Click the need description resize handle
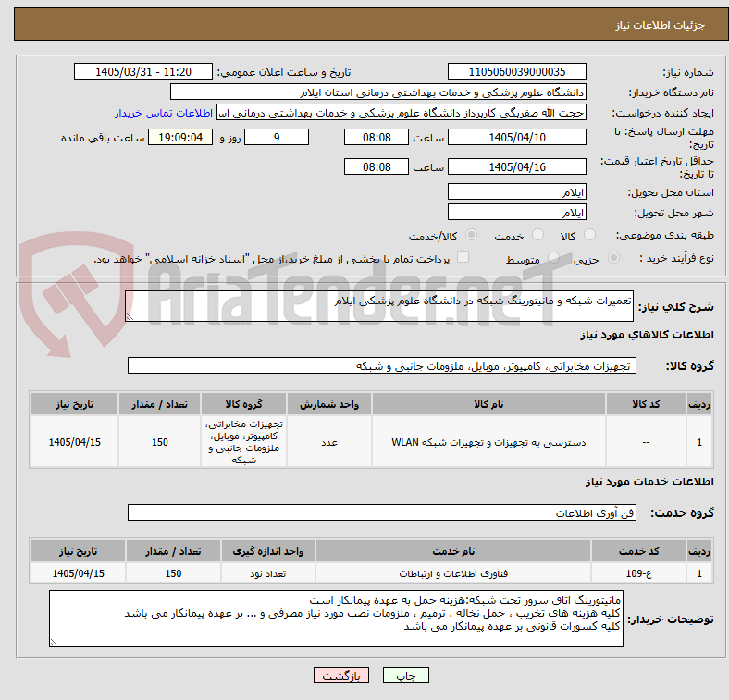The height and width of the screenshot is (700, 729). point(130,317)
